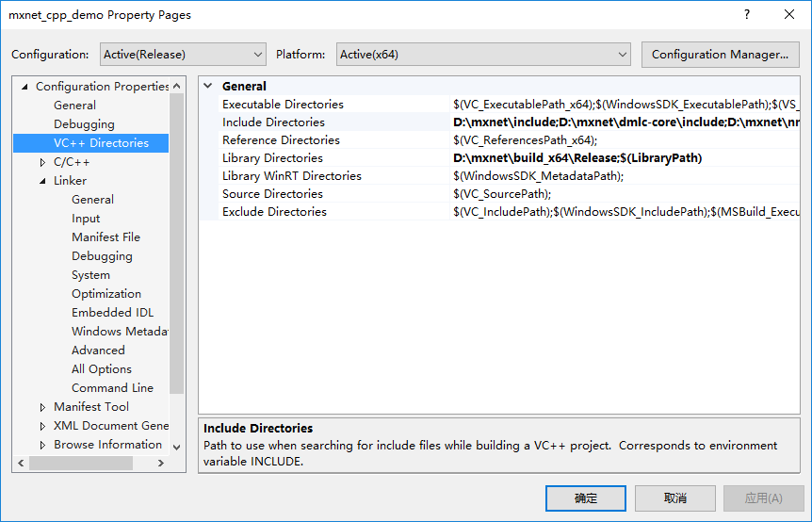Open Linker Debugging page
The width and height of the screenshot is (812, 522).
click(102, 256)
